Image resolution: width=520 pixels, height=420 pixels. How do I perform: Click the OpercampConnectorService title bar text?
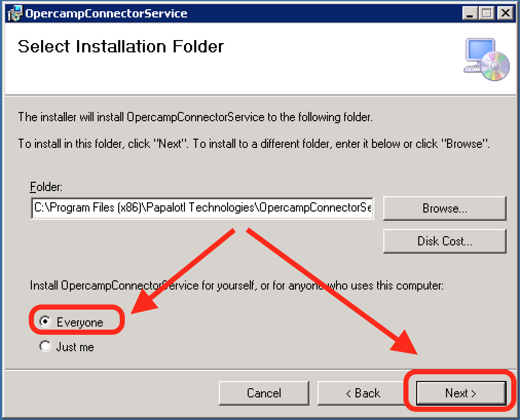106,13
